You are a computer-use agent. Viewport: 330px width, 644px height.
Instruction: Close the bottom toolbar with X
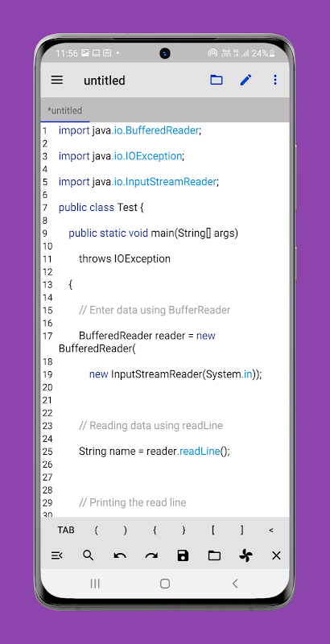(277, 555)
